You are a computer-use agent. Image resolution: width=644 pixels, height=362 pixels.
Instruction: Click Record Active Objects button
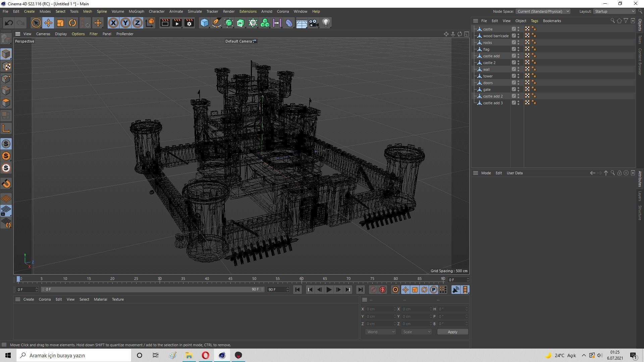(373, 290)
